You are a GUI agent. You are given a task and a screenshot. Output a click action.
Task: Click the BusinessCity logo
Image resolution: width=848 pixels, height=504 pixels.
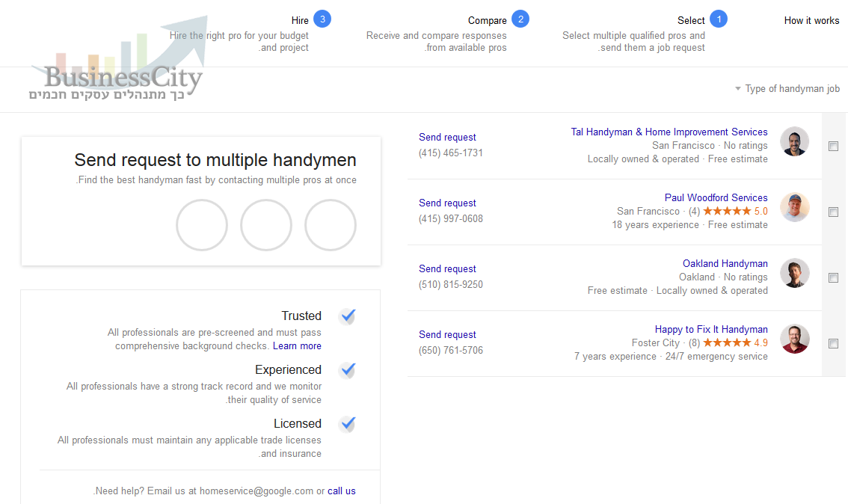pos(115,60)
